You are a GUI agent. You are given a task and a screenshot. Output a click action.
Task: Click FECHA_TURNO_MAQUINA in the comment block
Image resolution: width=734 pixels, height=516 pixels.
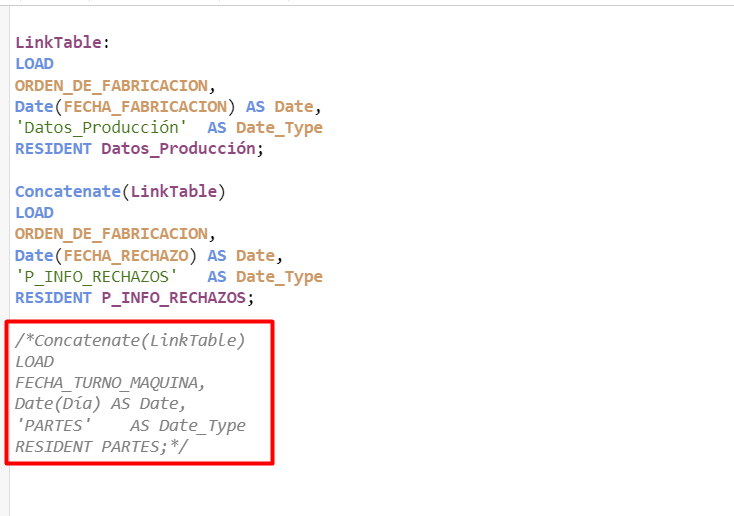[x=110, y=382]
